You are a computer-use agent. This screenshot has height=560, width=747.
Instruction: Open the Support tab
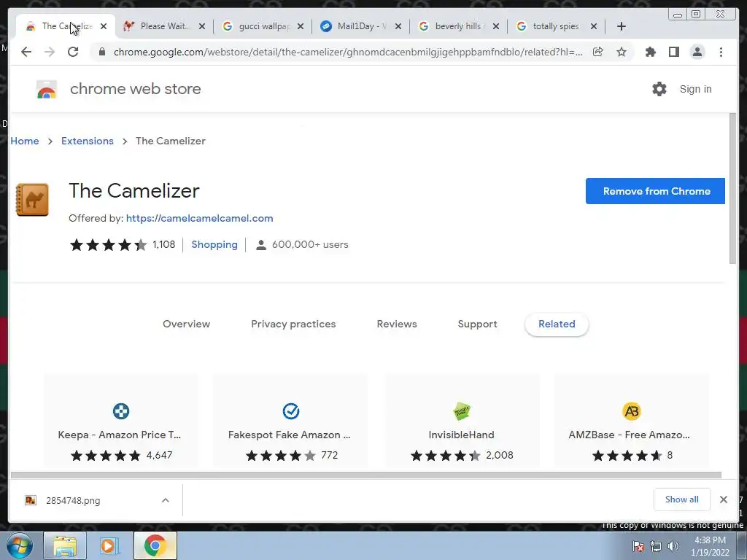point(477,324)
